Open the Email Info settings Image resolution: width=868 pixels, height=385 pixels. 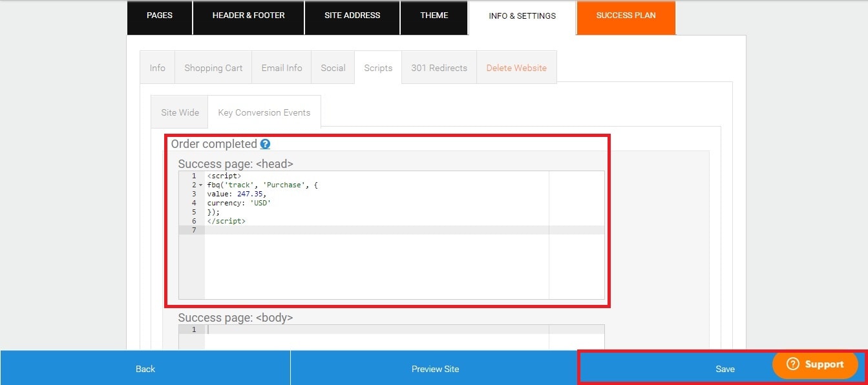(281, 67)
